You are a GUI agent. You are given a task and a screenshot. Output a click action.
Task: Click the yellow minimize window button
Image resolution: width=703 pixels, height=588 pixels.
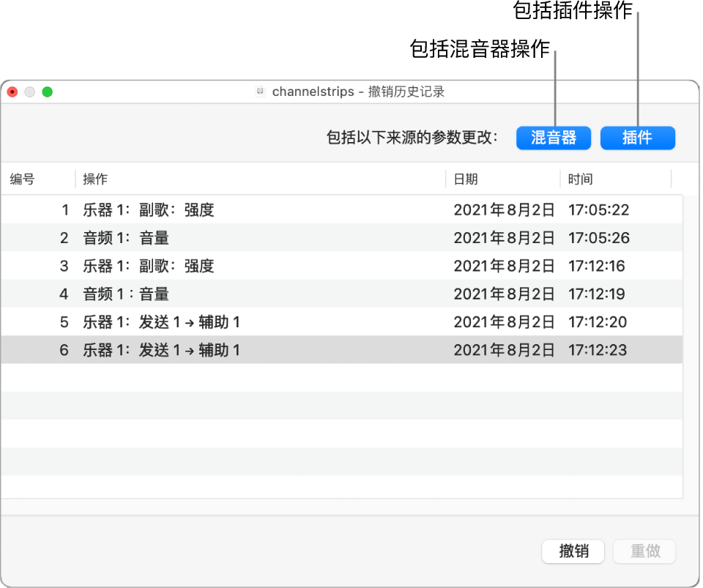(x=29, y=92)
